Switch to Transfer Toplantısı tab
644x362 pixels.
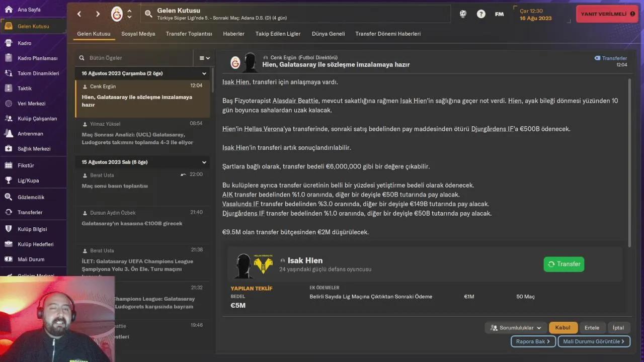189,34
